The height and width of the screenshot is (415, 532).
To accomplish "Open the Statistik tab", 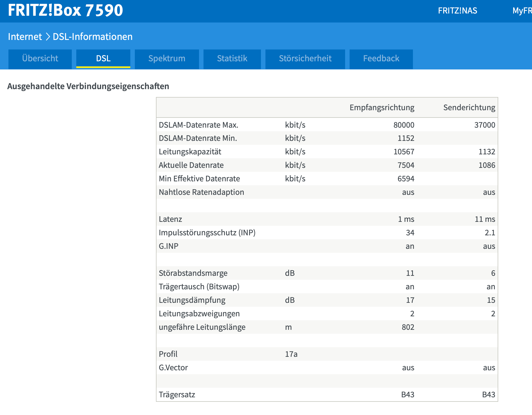I will pyautogui.click(x=232, y=59).
